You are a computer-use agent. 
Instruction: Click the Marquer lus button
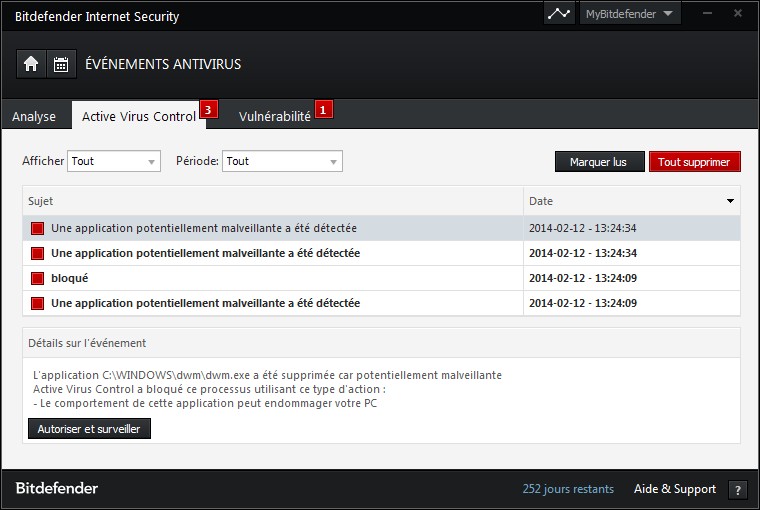600,162
